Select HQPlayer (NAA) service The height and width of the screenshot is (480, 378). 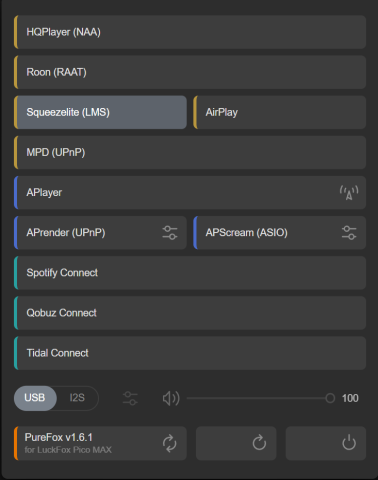tap(190, 32)
